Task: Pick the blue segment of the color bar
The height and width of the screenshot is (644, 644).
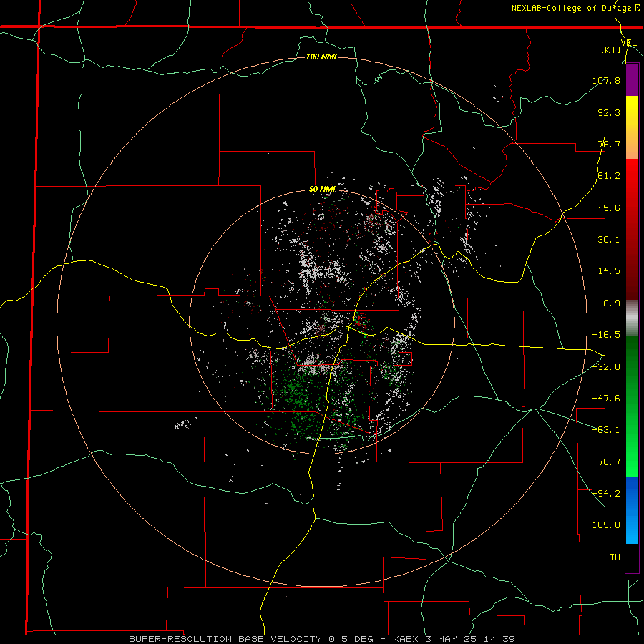Action: pos(632,510)
